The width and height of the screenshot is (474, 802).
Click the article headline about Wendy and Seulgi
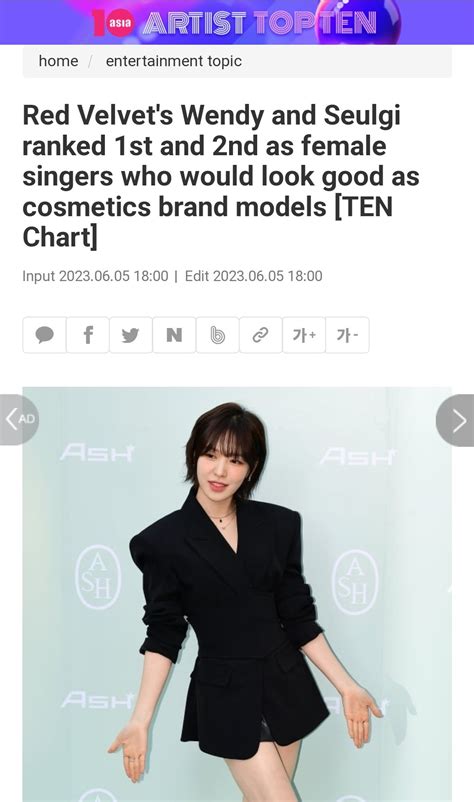[x=221, y=176]
